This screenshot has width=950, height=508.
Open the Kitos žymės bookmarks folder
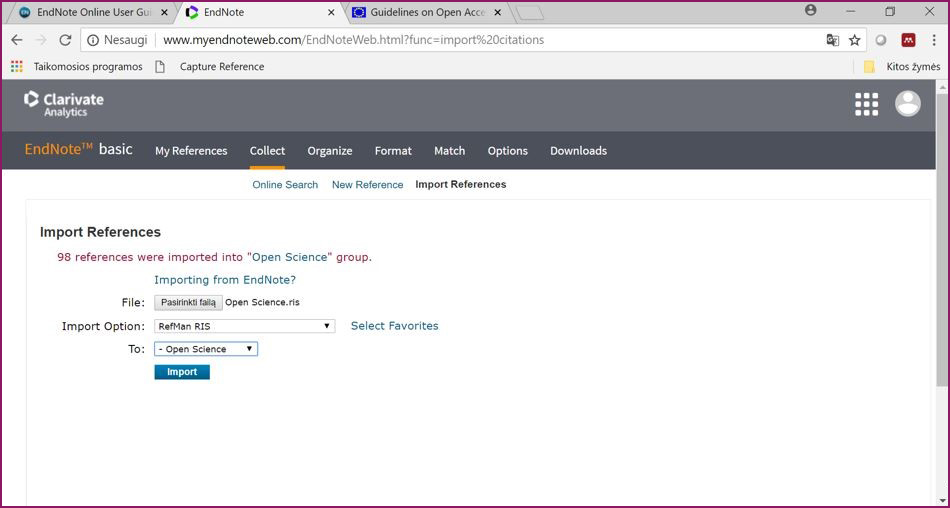click(x=903, y=67)
